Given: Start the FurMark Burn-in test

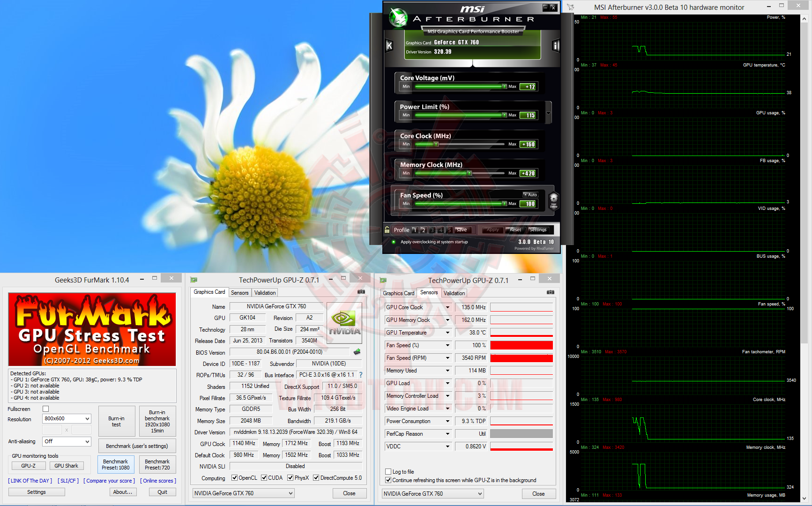Looking at the screenshot, I should pyautogui.click(x=116, y=421).
